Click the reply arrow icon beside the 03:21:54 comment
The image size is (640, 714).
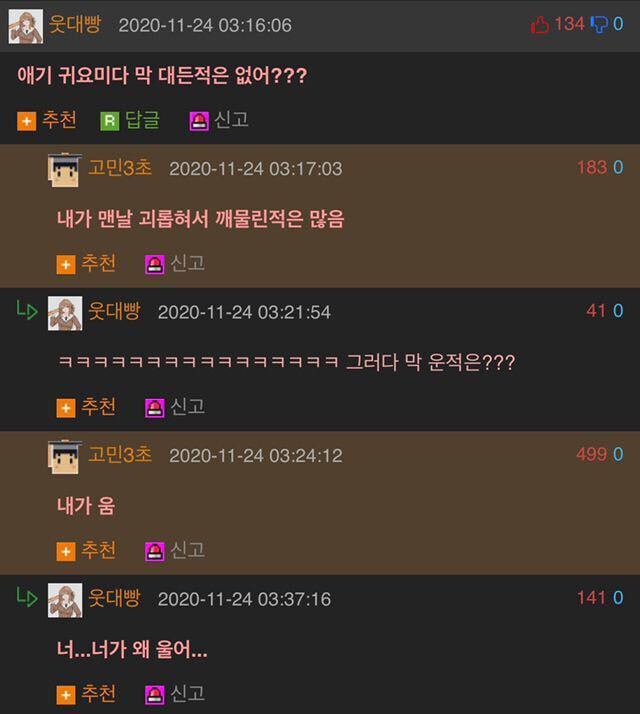pyautogui.click(x=27, y=310)
